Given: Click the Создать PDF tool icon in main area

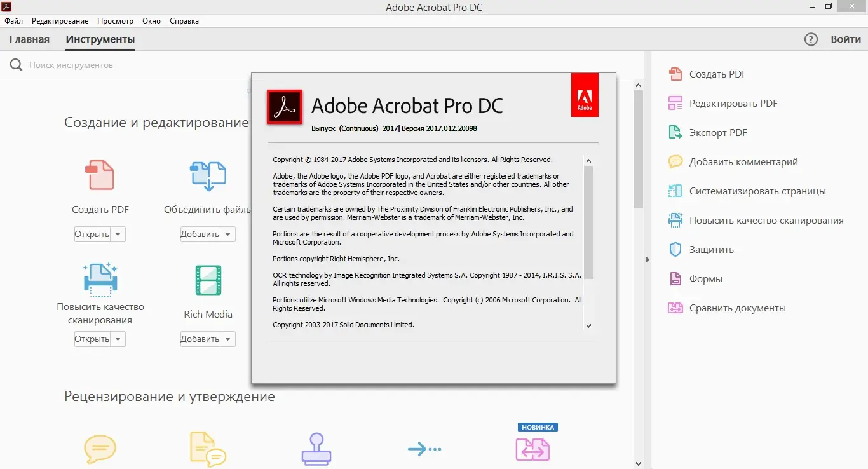Looking at the screenshot, I should coord(100,175).
